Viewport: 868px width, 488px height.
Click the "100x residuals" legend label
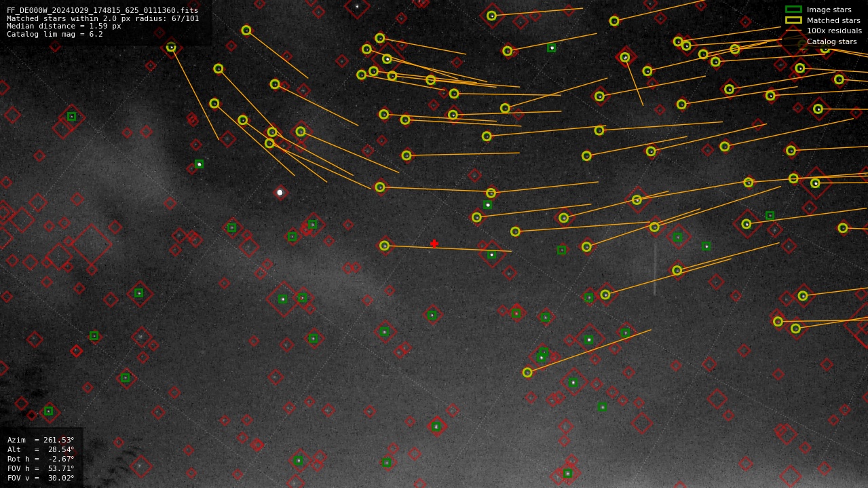(834, 31)
